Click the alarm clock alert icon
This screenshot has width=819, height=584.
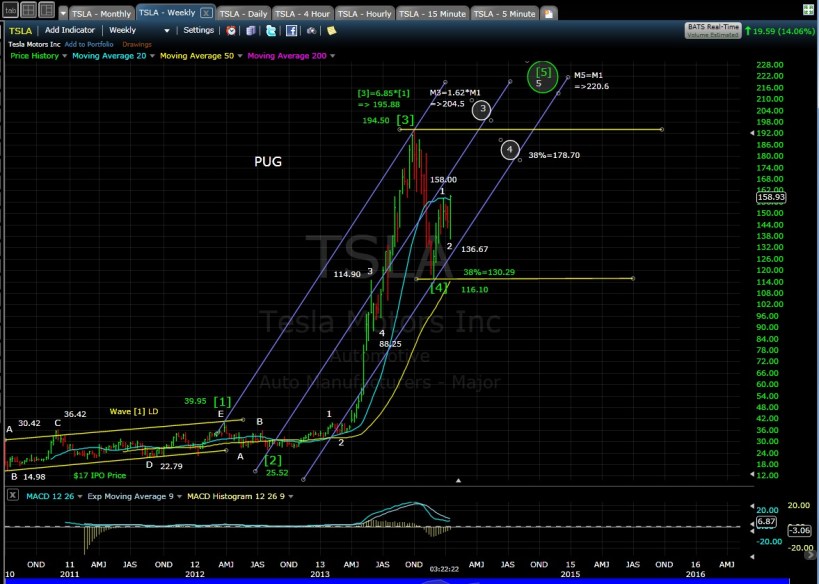[x=231, y=31]
